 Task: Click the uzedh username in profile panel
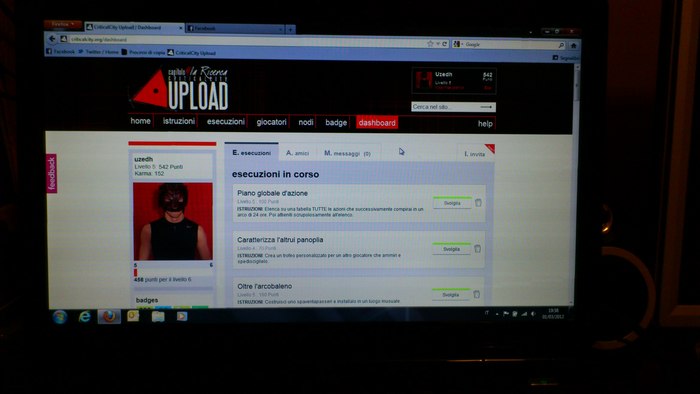pyautogui.click(x=144, y=159)
